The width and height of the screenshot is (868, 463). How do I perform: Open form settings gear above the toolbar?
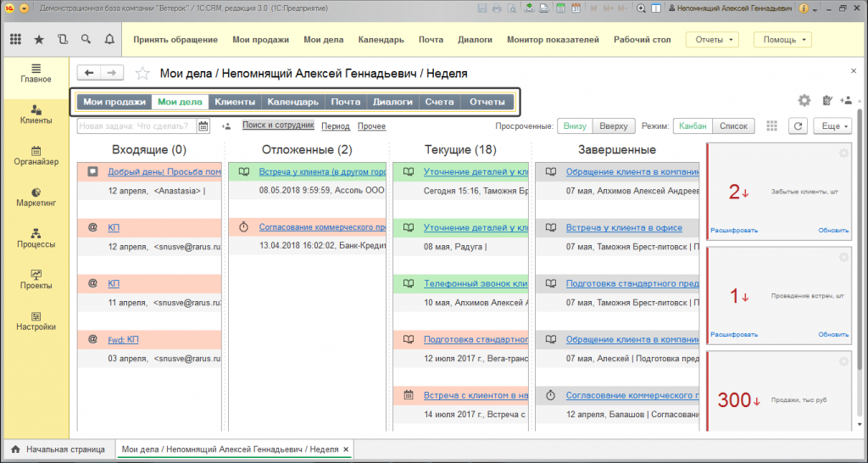click(804, 100)
